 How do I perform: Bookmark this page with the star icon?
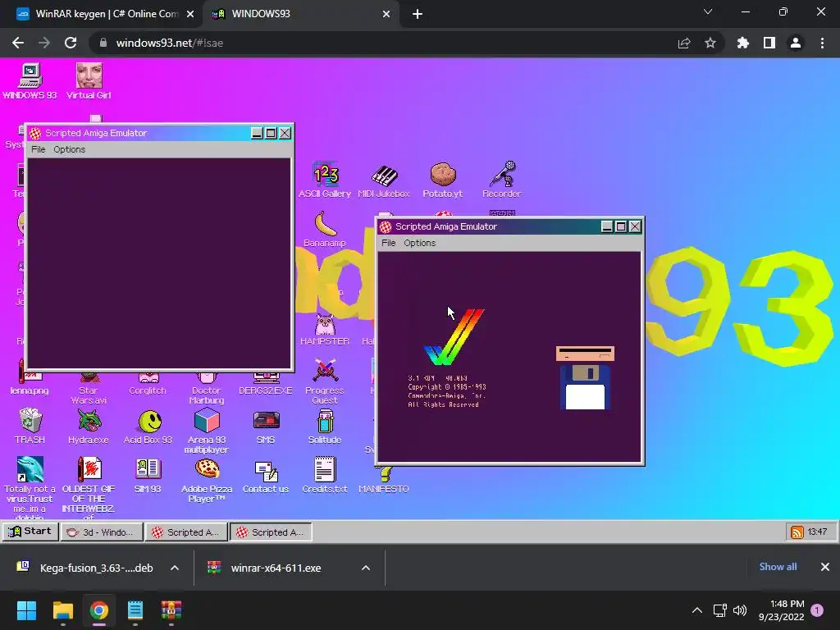(710, 43)
